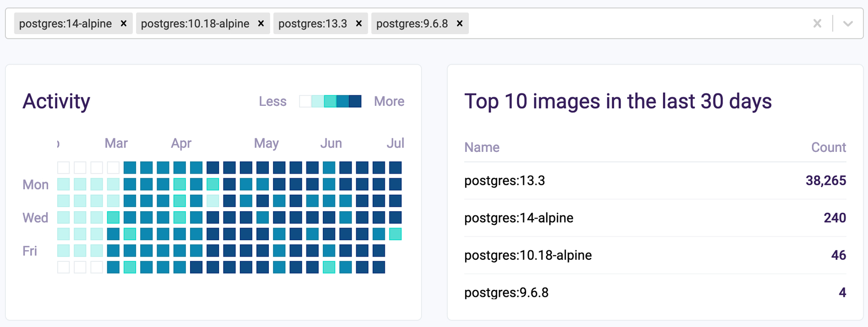Delete the postgres:13.3 selection chip
The height and width of the screenshot is (327, 868).
click(359, 23)
